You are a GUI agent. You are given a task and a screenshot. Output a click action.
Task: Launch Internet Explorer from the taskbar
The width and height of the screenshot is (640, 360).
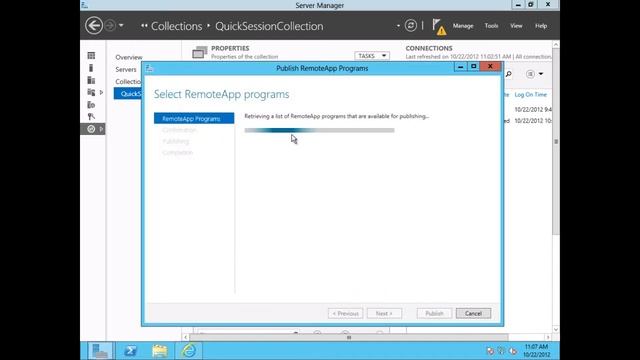click(189, 351)
